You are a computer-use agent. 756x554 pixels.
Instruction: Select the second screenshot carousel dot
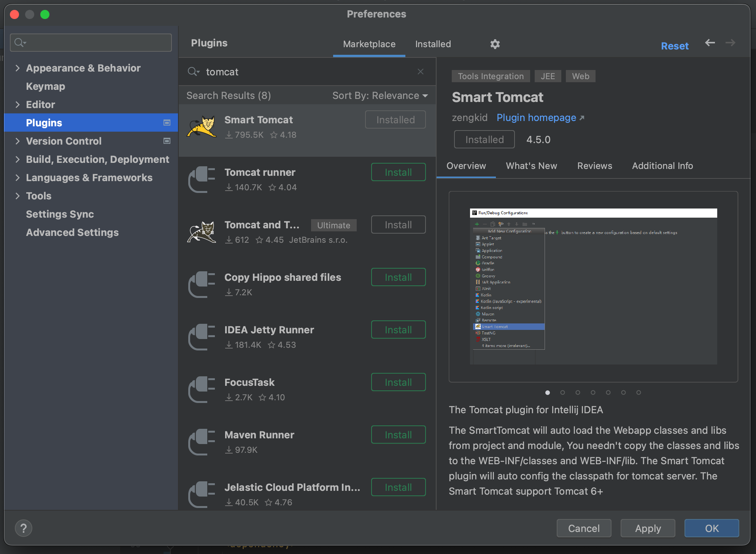click(562, 392)
